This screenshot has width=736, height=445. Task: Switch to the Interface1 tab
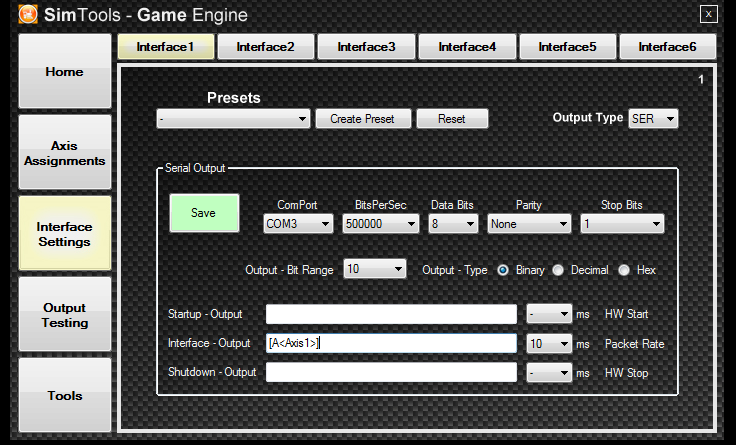coord(166,47)
